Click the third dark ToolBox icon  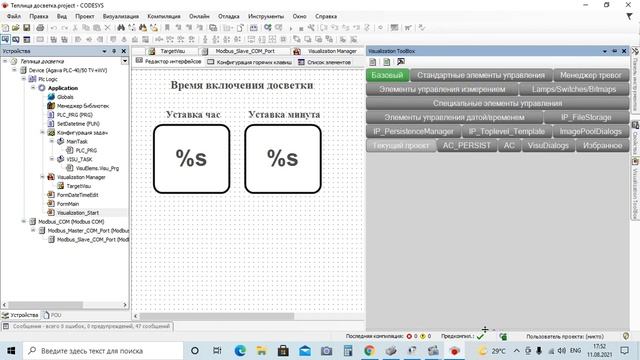pos(401,62)
